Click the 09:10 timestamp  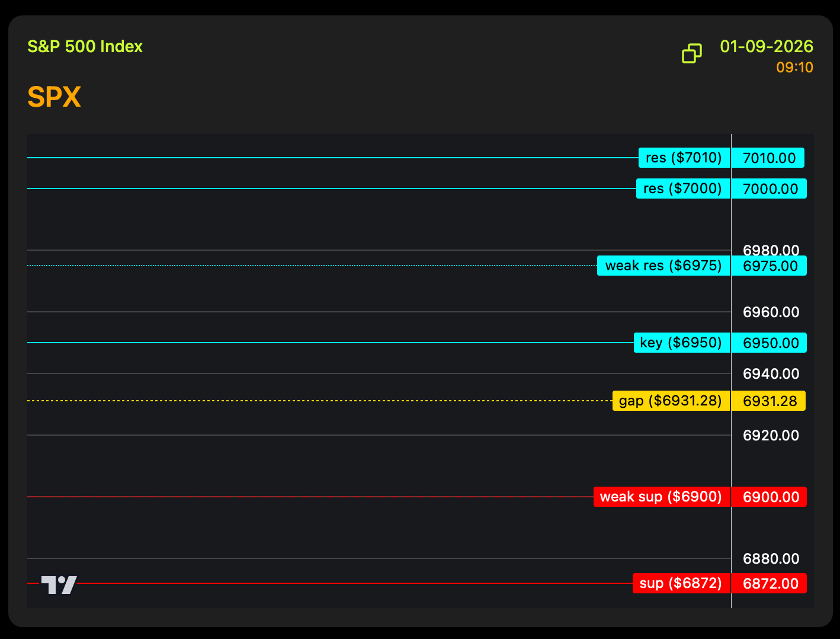tap(794, 68)
